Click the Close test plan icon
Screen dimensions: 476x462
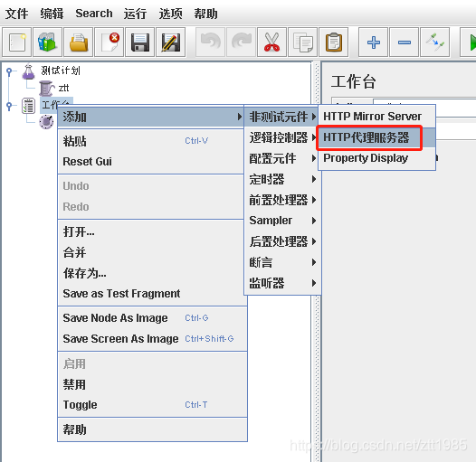109,42
